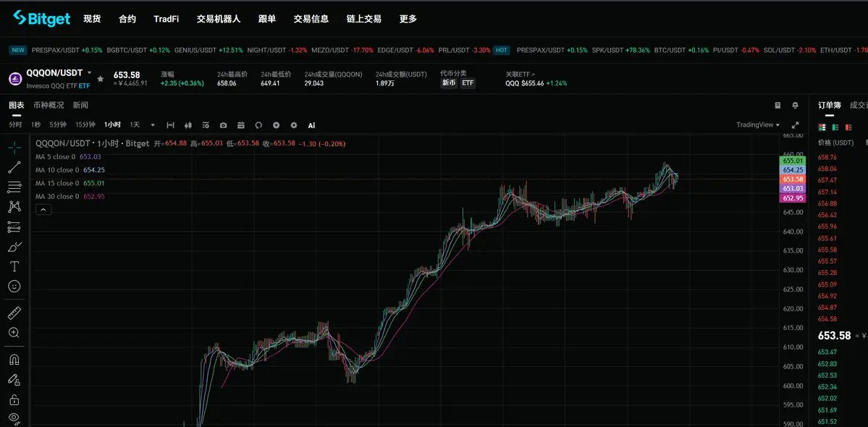The image size is (868, 427).
Task: Select the XABCD pattern tool
Action: pyautogui.click(x=14, y=207)
